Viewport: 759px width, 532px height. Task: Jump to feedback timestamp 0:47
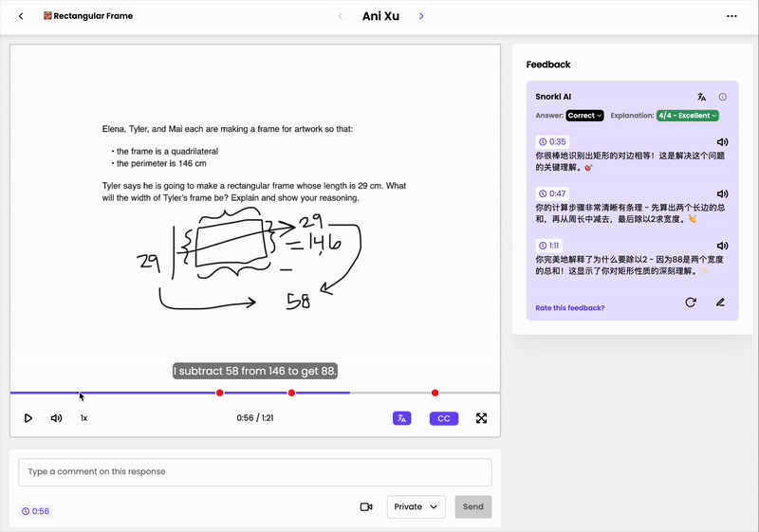(552, 193)
